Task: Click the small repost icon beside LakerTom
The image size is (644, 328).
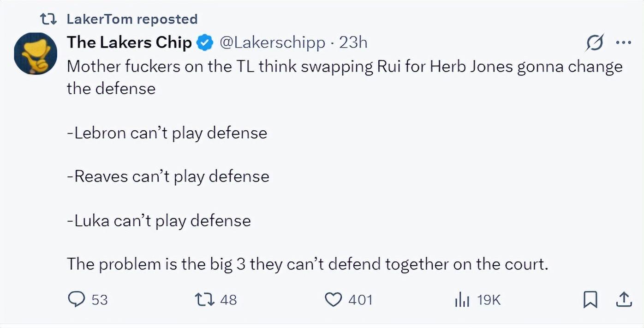Action: tap(48, 19)
